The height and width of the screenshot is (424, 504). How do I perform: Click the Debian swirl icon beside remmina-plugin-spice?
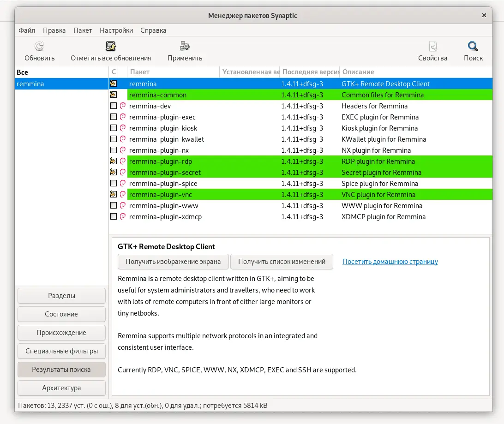tap(123, 184)
